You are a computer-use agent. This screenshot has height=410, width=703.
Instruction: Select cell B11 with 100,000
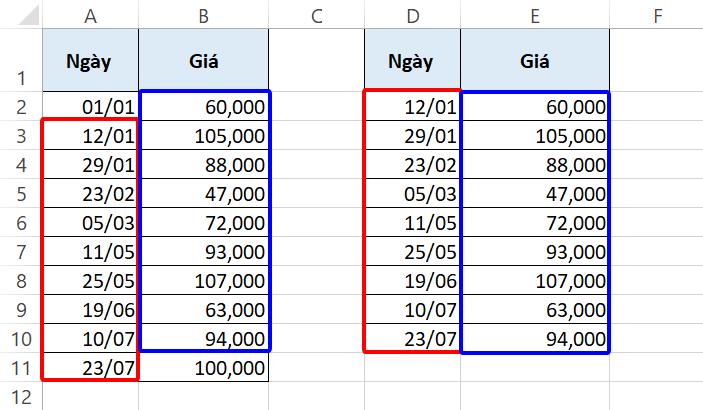coord(204,367)
